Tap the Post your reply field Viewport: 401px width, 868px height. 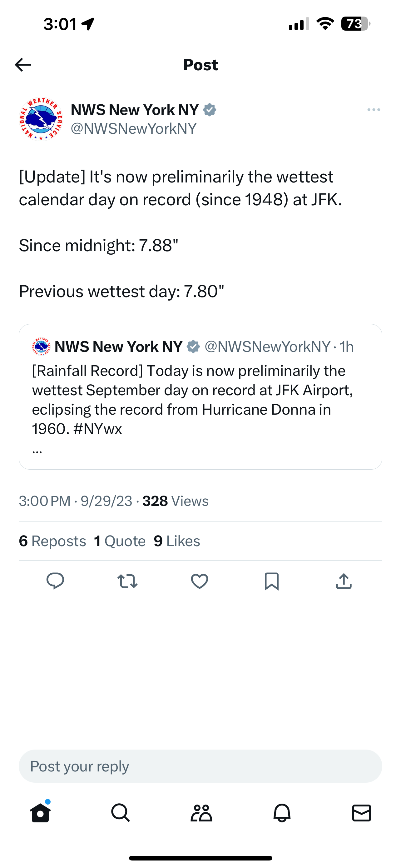point(200,766)
